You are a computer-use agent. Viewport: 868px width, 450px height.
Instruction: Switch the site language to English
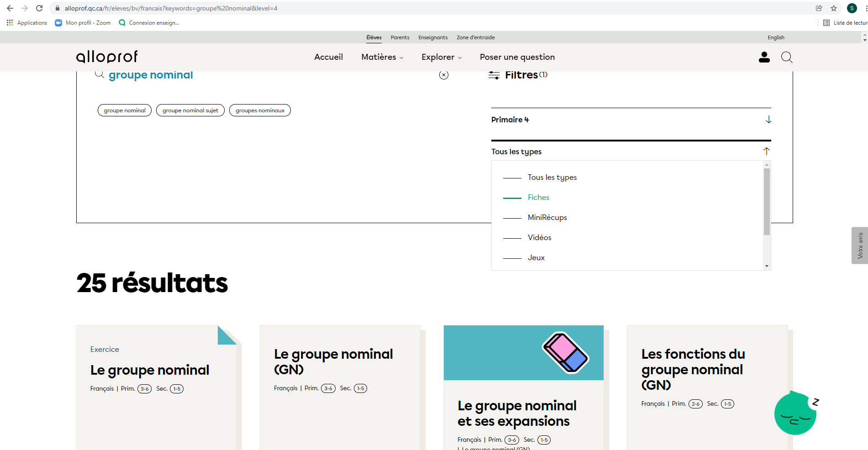click(x=775, y=37)
